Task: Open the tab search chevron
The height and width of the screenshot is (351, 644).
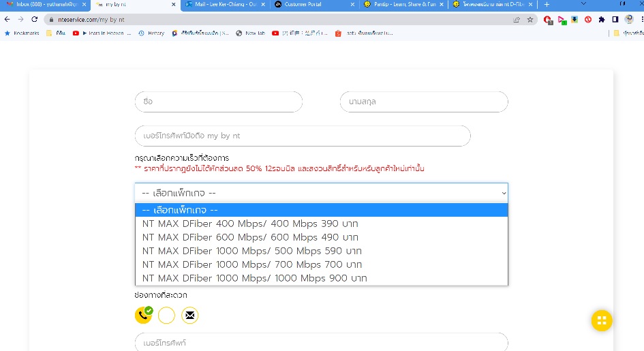Action: point(583,3)
